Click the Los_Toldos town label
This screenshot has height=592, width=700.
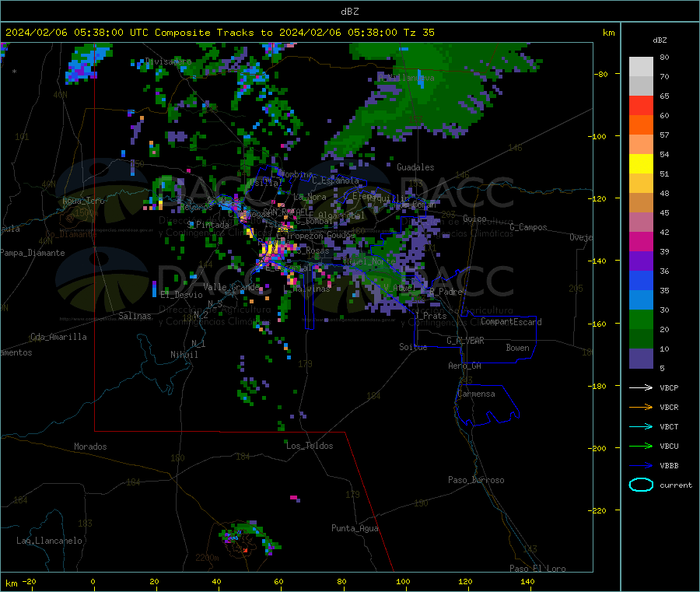pos(310,446)
